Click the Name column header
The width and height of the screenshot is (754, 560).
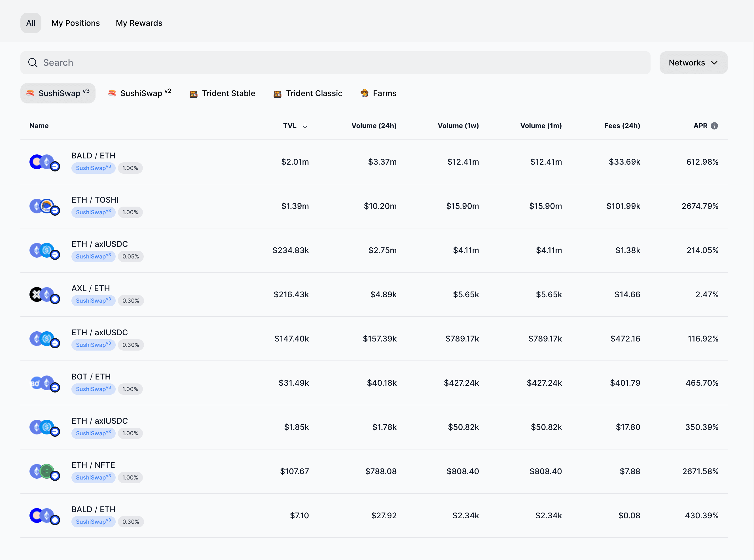[39, 126]
